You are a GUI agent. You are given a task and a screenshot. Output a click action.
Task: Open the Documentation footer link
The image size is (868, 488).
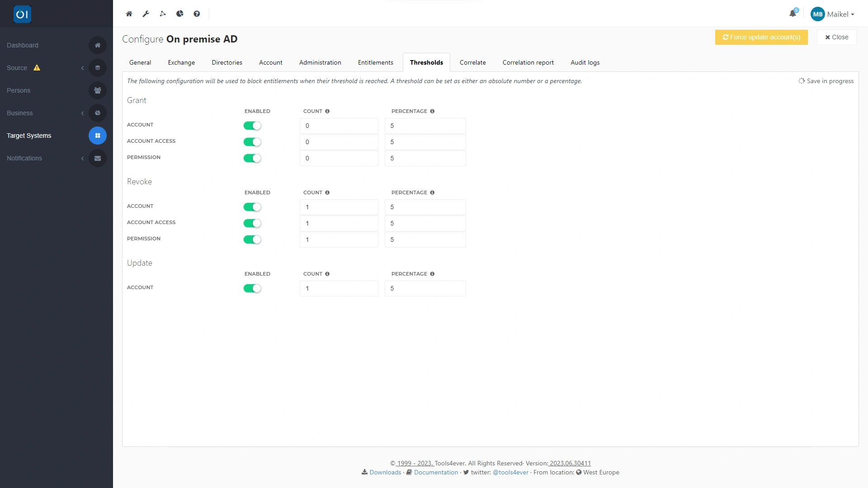tap(436, 472)
